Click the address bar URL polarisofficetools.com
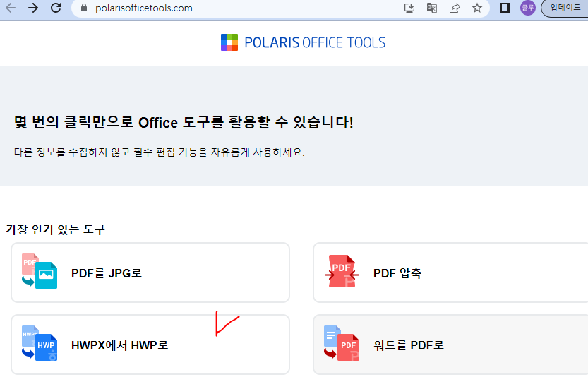This screenshot has height=389, width=588. (x=143, y=8)
